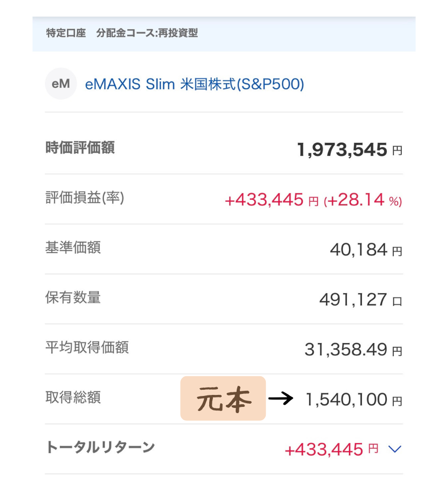Click the 時価評価額 row label
This screenshot has width=448, height=493.
[80, 148]
